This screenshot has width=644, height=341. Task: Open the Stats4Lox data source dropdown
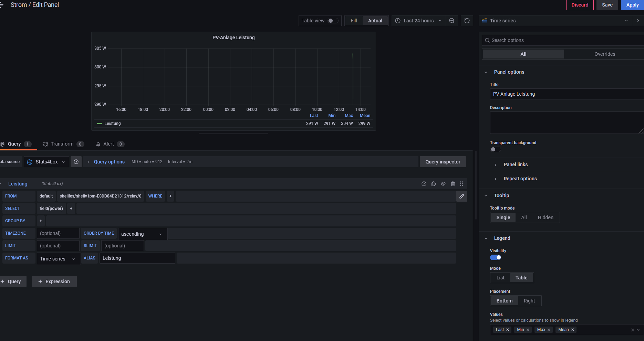[46, 162]
